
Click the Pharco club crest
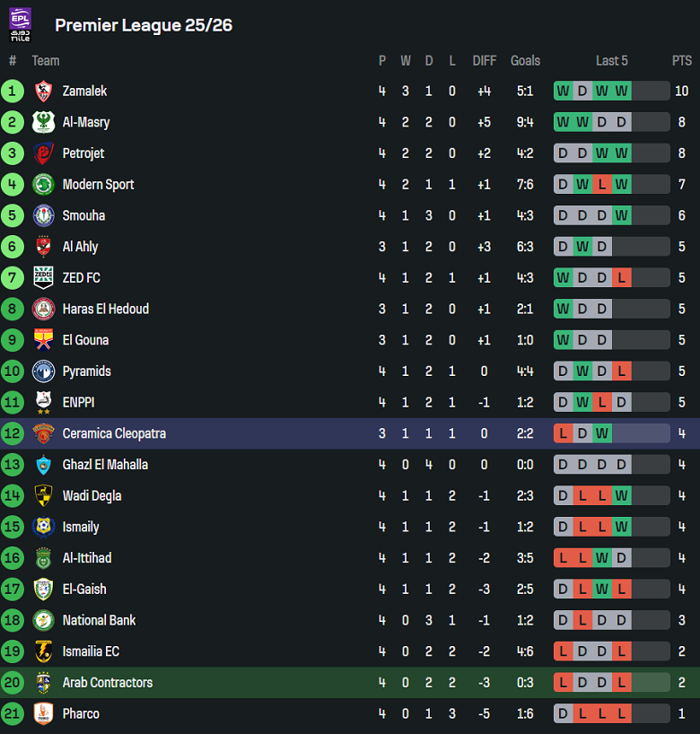[x=43, y=713]
